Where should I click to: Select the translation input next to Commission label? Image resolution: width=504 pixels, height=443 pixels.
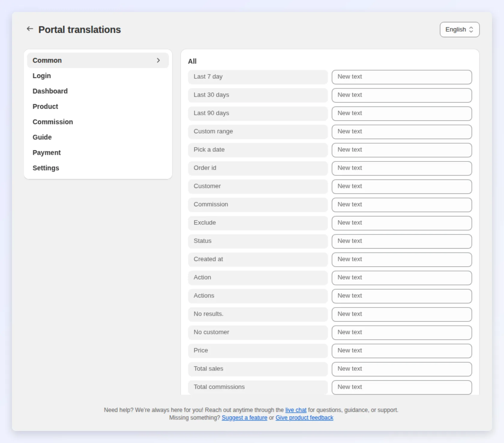tap(401, 205)
